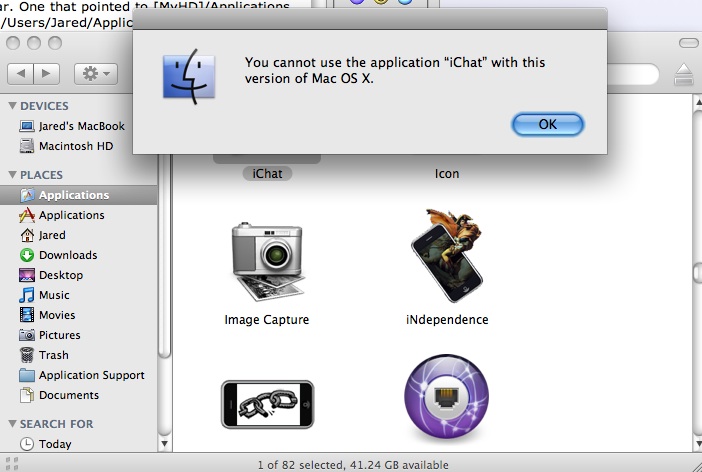The width and height of the screenshot is (702, 472).
Task: Click OK in the iChat alert dialog
Action: [x=548, y=124]
